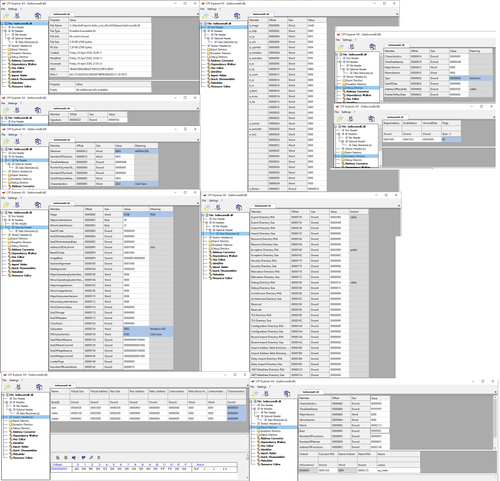Collapse Nt Headers node in Optional Header window

pos(6,220)
